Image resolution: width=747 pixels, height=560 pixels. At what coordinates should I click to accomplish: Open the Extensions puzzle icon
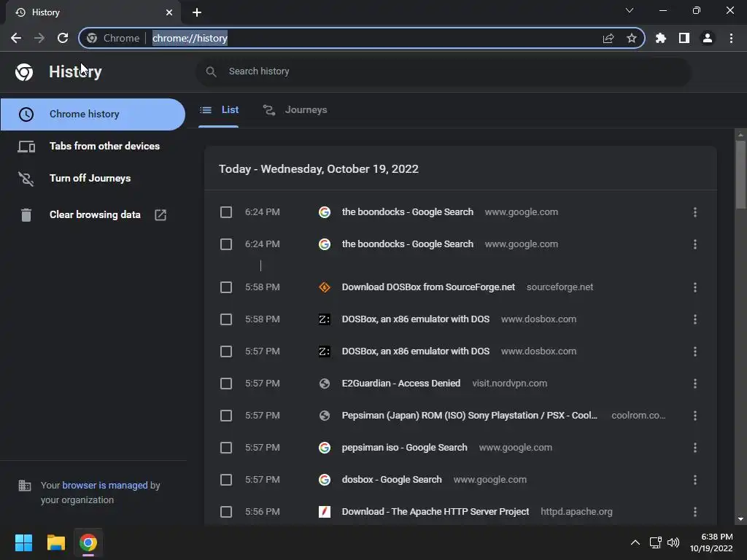(x=661, y=38)
